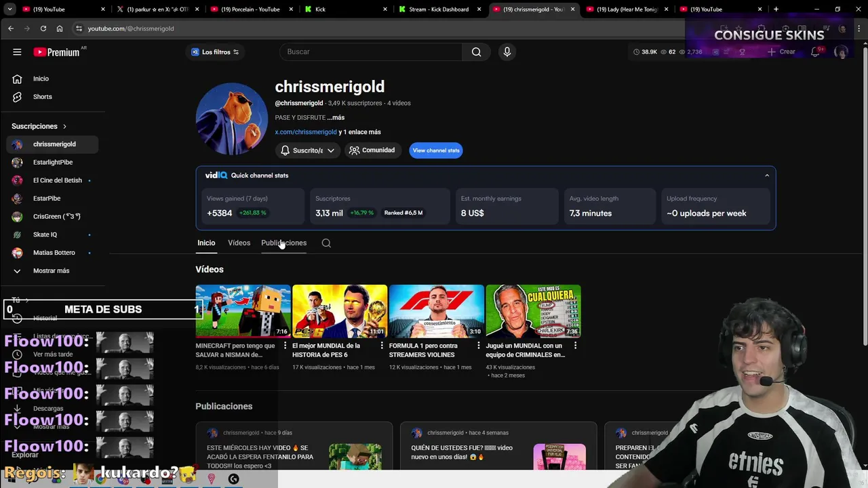The height and width of the screenshot is (488, 868).
Task: Switch to the parkur en X browser tab
Action: coord(157,9)
